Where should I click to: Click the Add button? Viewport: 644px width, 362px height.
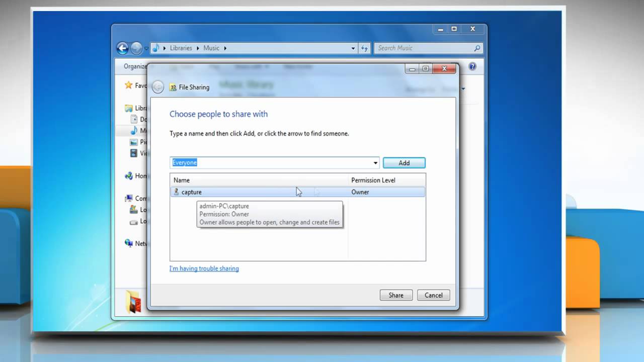pyautogui.click(x=404, y=162)
